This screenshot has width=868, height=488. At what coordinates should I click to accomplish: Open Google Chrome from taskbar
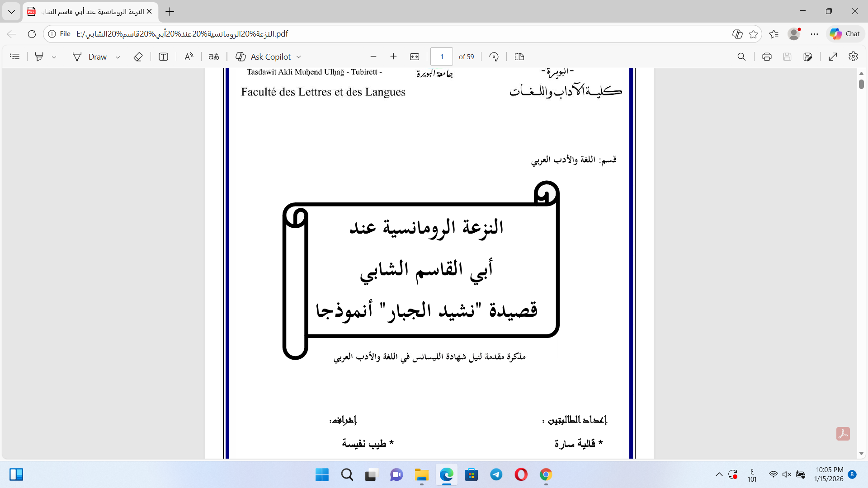point(546,474)
